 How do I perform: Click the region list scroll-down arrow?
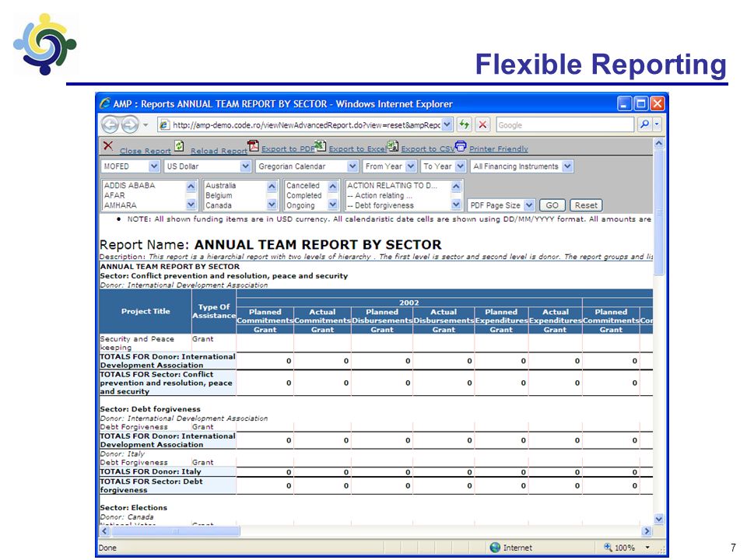[191, 205]
